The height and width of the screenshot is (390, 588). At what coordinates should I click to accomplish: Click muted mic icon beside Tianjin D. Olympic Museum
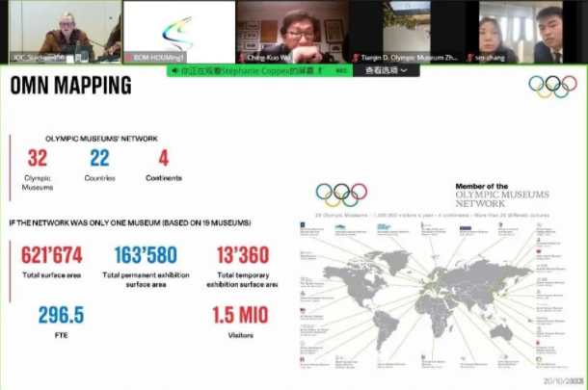point(356,58)
